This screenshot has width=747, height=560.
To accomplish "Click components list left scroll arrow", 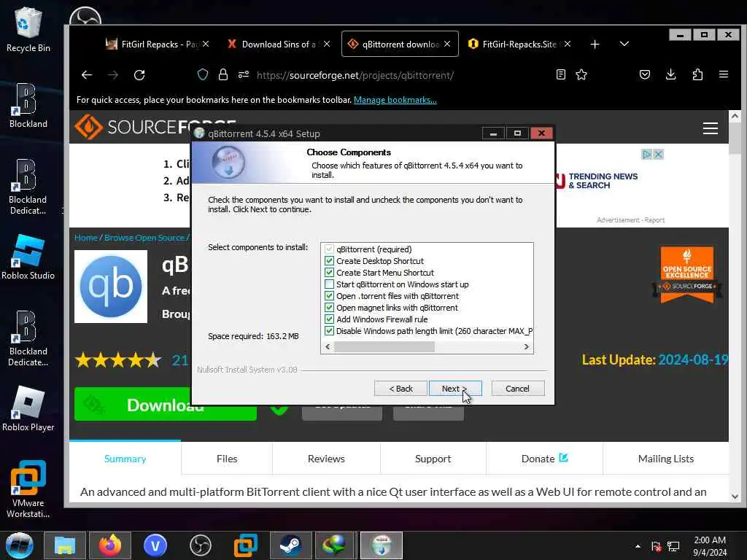I will pos(328,346).
